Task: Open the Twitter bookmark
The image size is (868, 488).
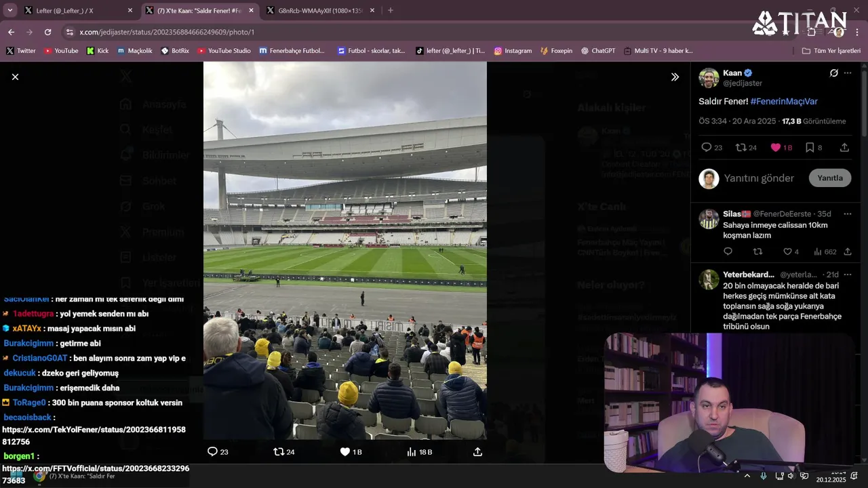Action: coord(21,51)
